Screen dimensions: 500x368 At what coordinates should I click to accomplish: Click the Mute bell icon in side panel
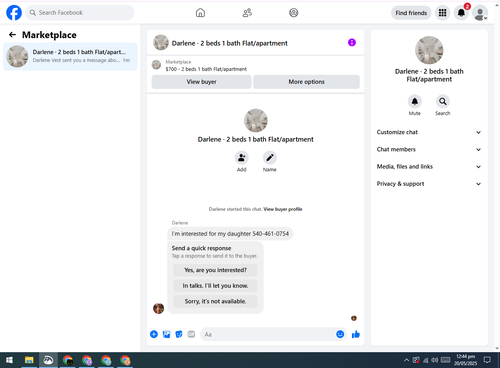(x=415, y=101)
